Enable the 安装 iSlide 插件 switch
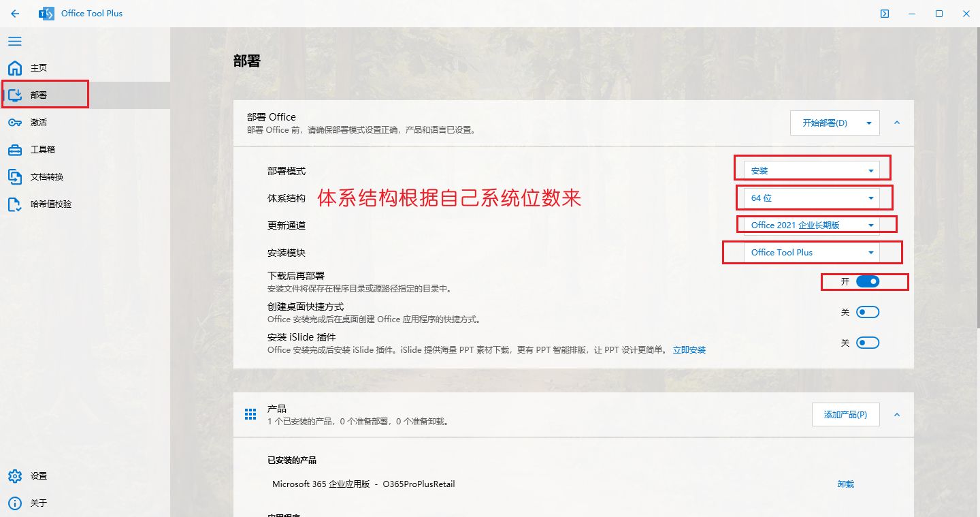This screenshot has width=980, height=517. tap(868, 343)
